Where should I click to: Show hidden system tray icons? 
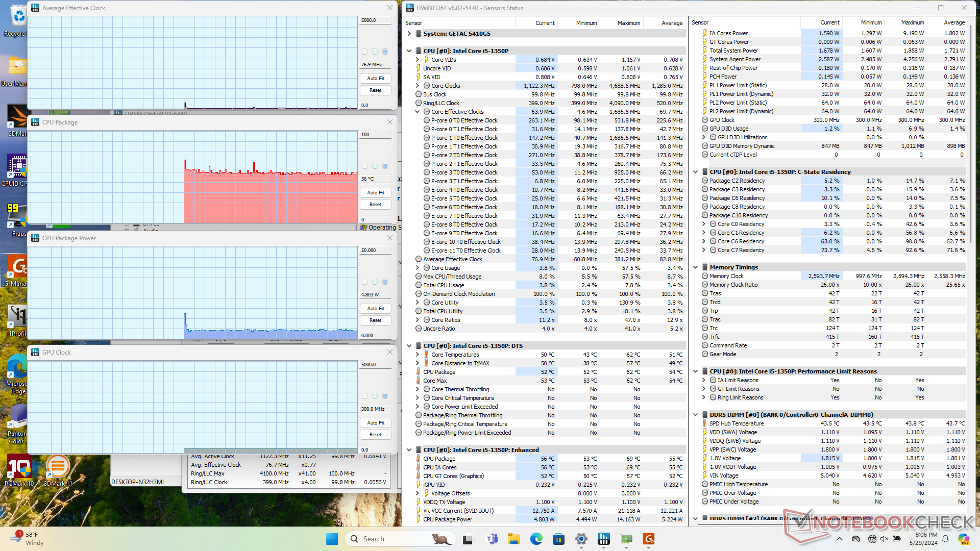point(840,539)
